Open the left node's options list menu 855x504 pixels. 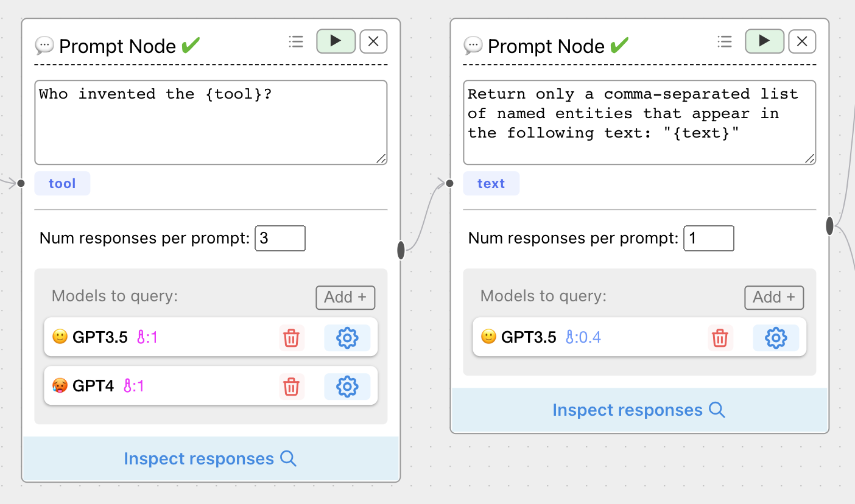pos(296,41)
